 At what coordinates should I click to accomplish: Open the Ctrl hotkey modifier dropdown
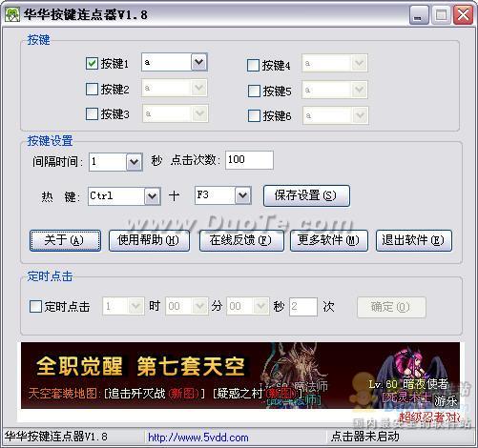pyautogui.click(x=152, y=196)
